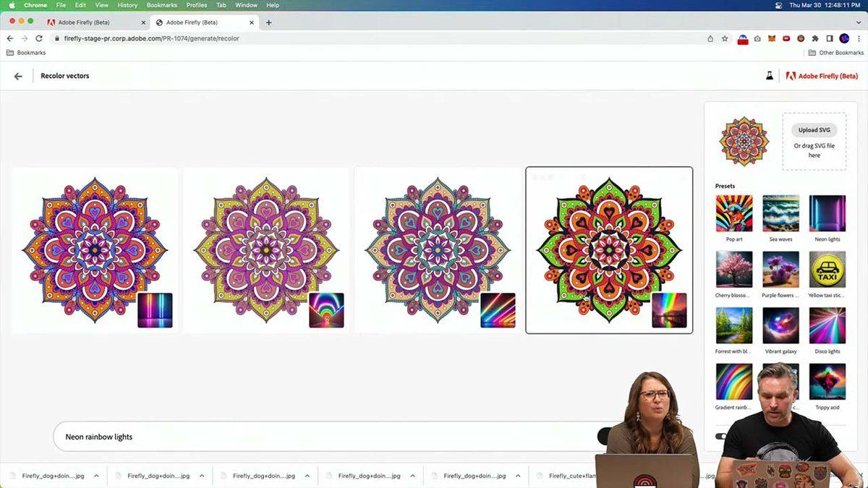Click the Neon rainbow lights prompt field
The height and width of the screenshot is (488, 868).
click(318, 437)
